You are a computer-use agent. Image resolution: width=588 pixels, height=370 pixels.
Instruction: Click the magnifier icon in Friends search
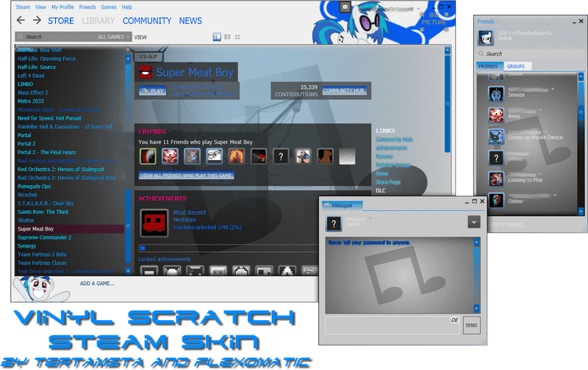(481, 54)
